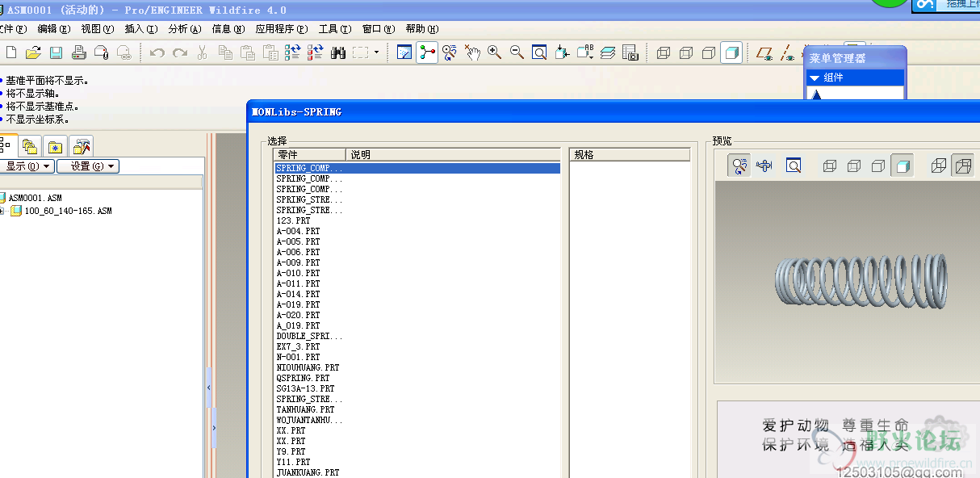Toggle wireframe display in the main toolbar
The image size is (980, 478).
click(664, 52)
